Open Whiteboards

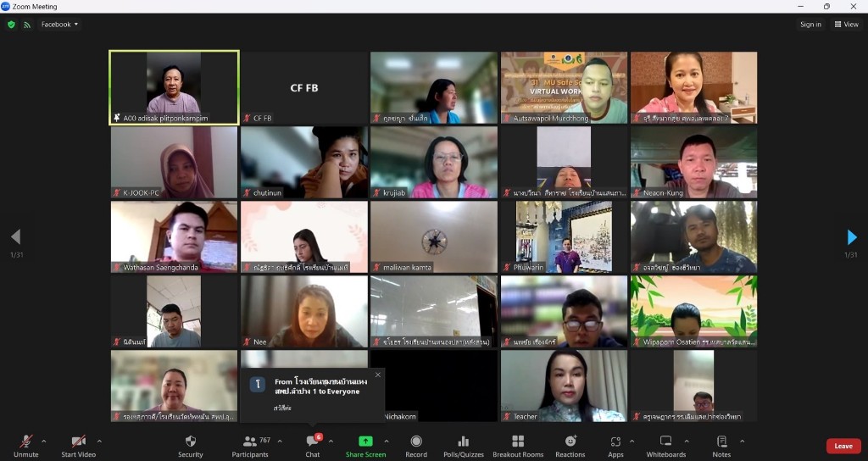(666, 446)
